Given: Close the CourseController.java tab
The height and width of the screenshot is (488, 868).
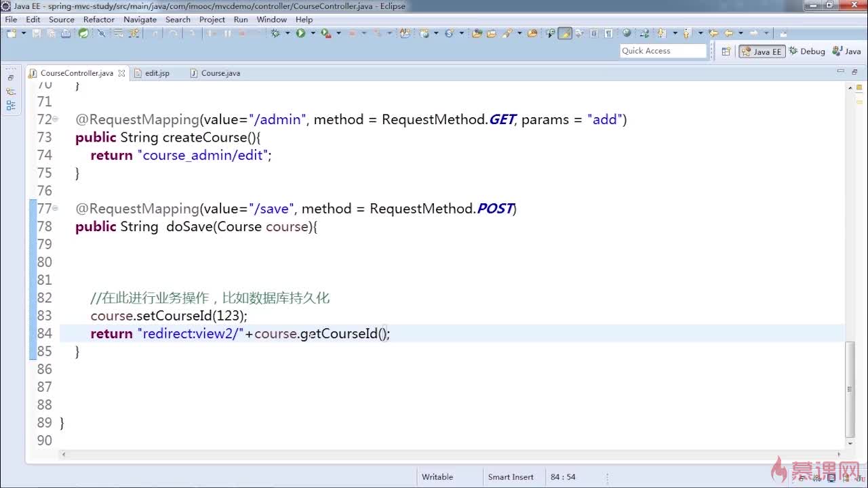Looking at the screenshot, I should pyautogui.click(x=121, y=73).
